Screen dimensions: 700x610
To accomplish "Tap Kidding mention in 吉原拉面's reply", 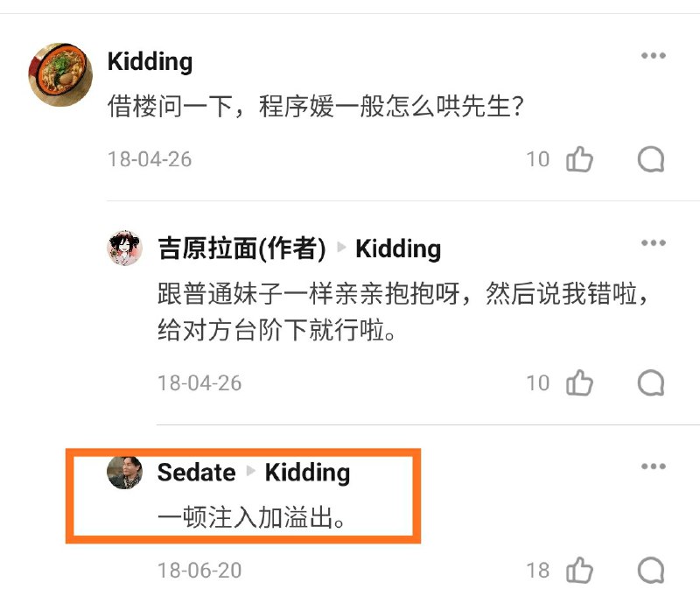I will (x=398, y=249).
